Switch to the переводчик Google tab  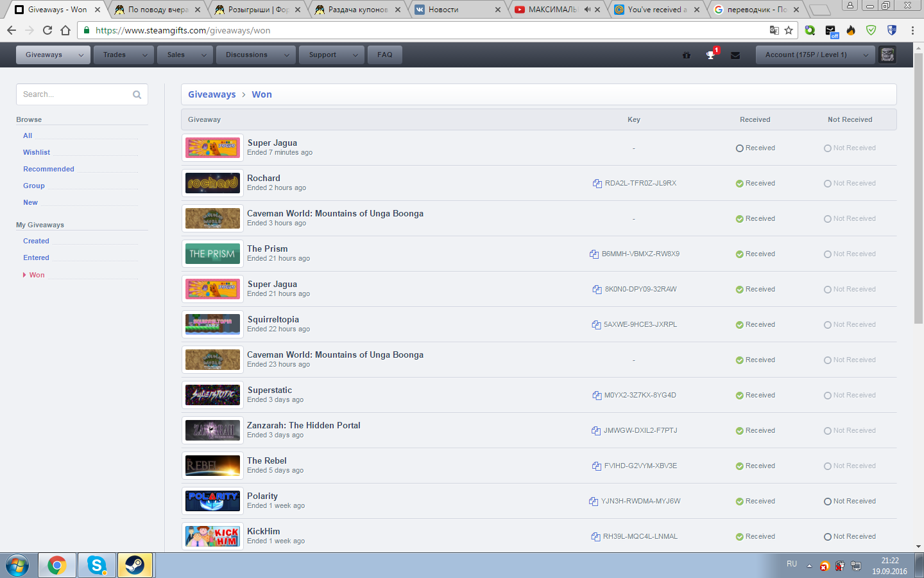pyautogui.click(x=756, y=10)
